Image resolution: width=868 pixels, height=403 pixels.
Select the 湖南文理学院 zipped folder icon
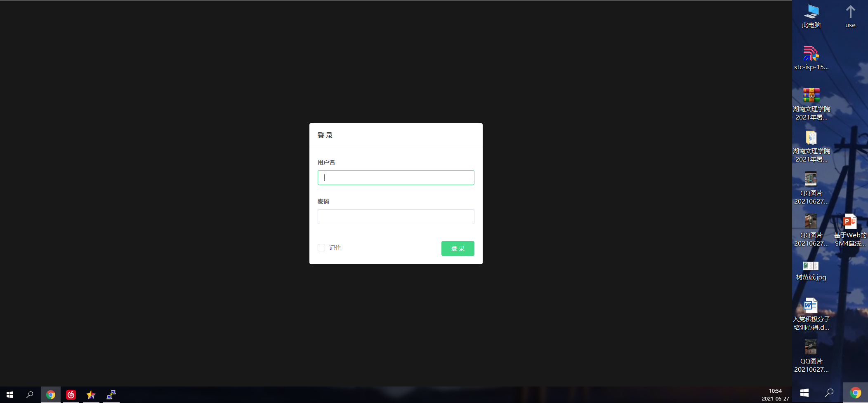pyautogui.click(x=811, y=146)
